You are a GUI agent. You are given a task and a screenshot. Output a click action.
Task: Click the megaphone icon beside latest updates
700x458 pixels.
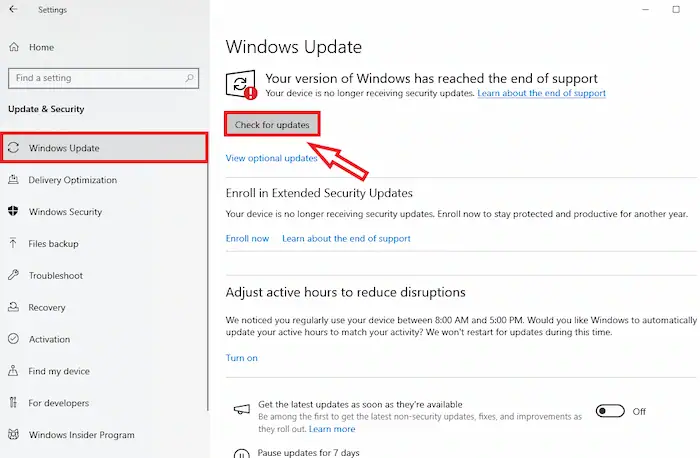click(x=242, y=409)
